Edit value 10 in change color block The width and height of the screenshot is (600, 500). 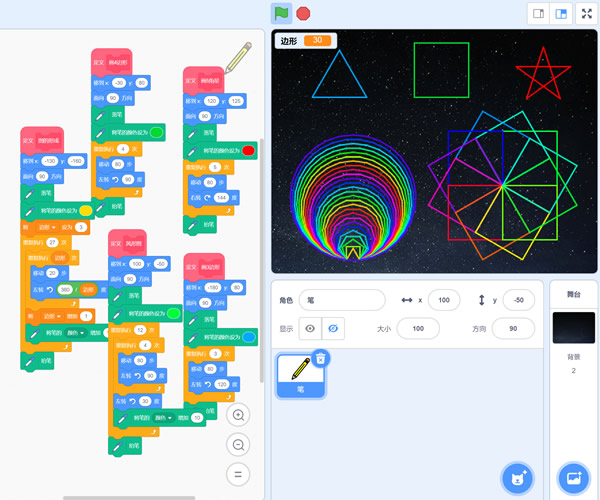pyautogui.click(x=197, y=418)
